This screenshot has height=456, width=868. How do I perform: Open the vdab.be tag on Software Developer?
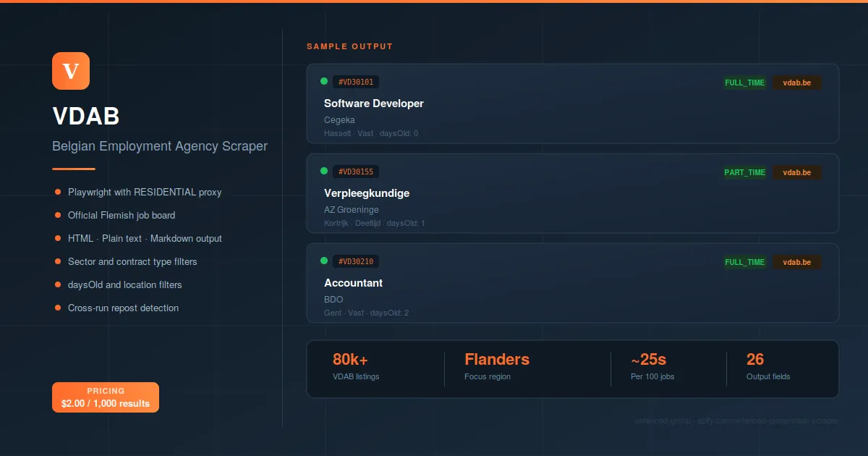click(796, 83)
